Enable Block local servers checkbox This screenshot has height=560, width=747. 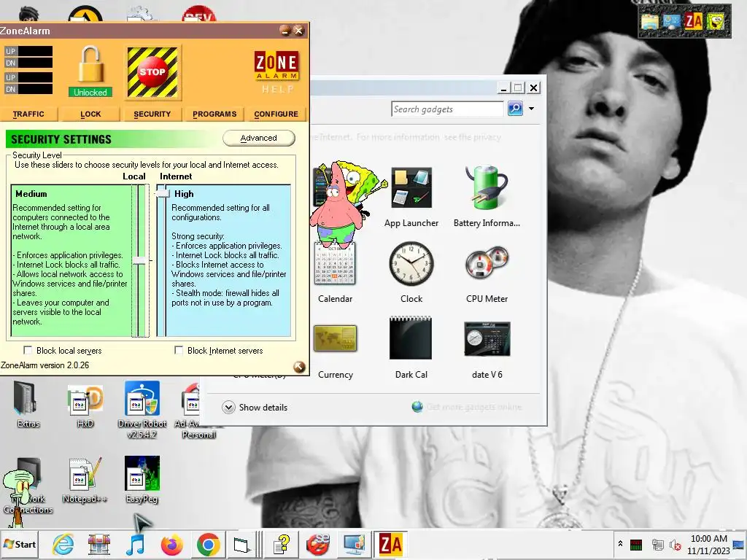click(28, 351)
